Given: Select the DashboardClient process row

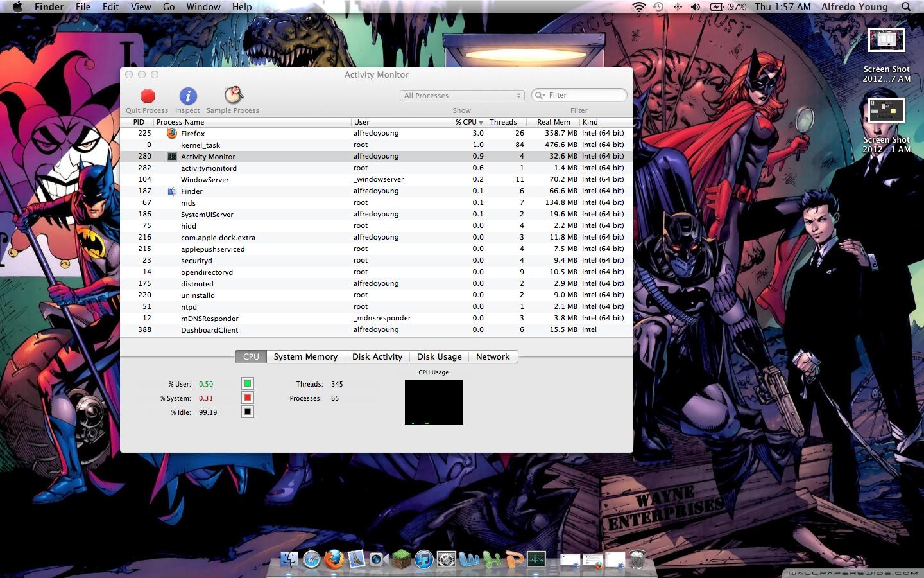Looking at the screenshot, I should [x=376, y=330].
